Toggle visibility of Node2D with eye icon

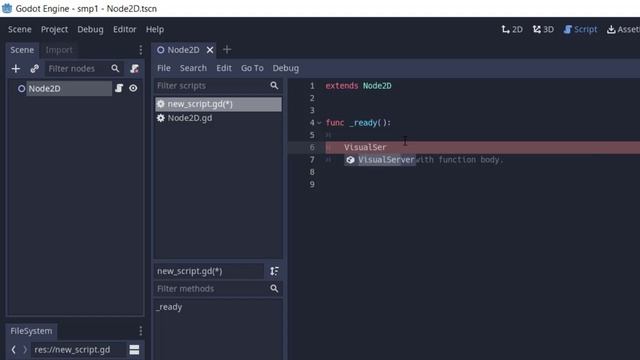tap(133, 88)
